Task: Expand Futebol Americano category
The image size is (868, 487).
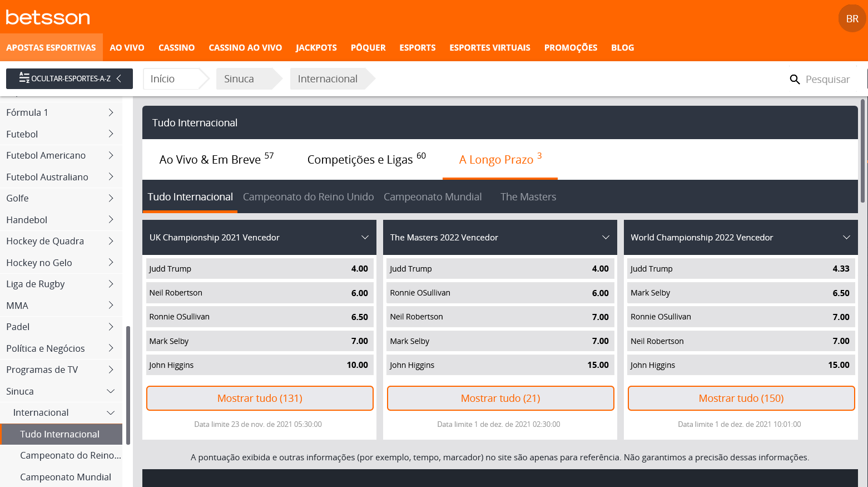Action: point(61,155)
